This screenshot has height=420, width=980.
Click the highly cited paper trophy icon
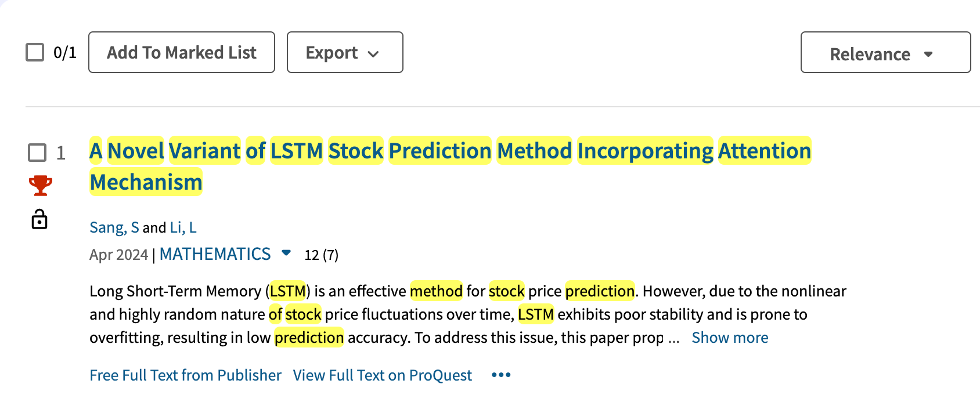point(40,186)
